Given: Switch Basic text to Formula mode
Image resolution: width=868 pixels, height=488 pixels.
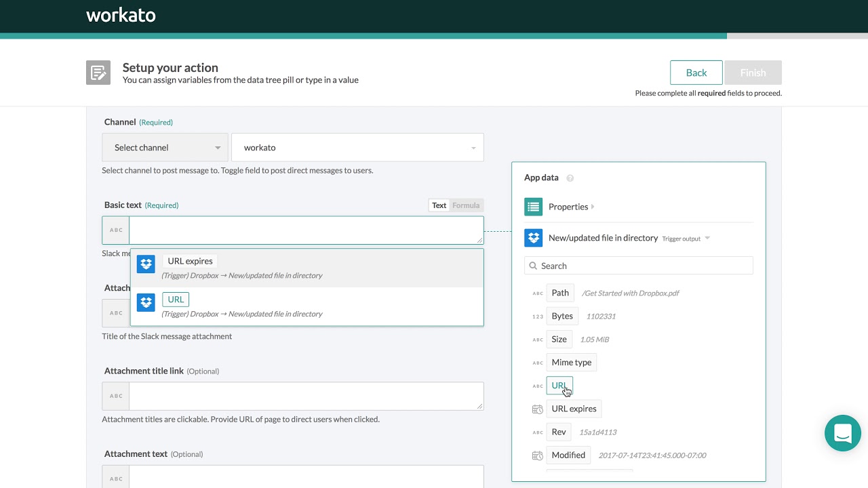Looking at the screenshot, I should coord(466,205).
